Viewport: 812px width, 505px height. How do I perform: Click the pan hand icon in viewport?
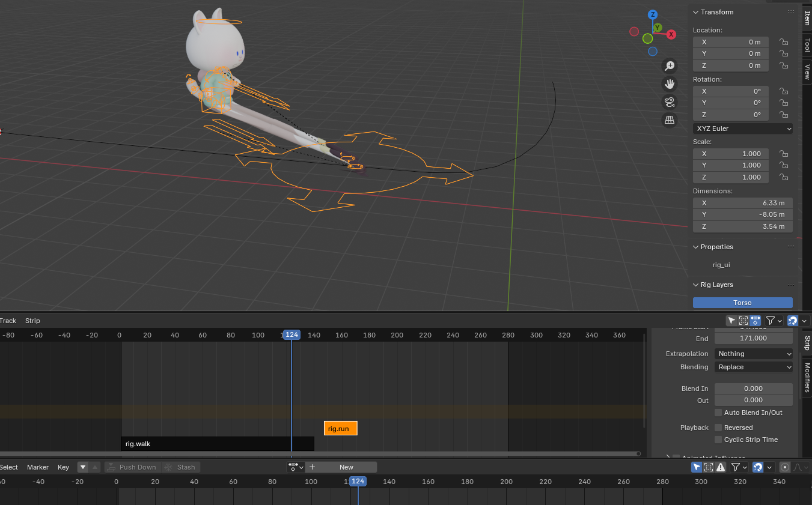670,84
